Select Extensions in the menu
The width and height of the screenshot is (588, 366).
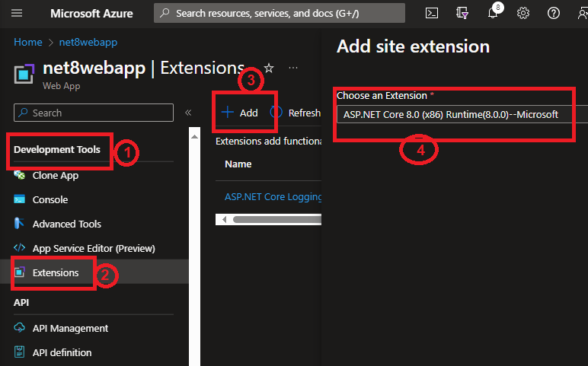pyautogui.click(x=56, y=272)
